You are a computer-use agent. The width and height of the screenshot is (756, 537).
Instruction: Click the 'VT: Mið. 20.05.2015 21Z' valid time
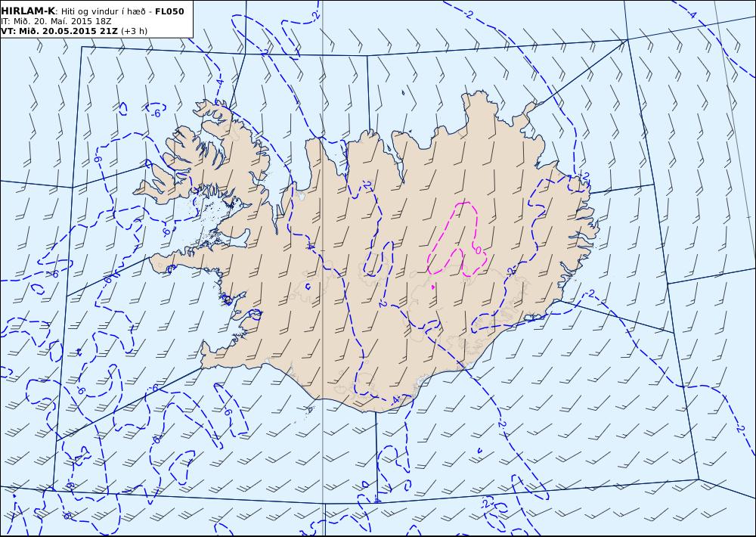tap(59, 31)
